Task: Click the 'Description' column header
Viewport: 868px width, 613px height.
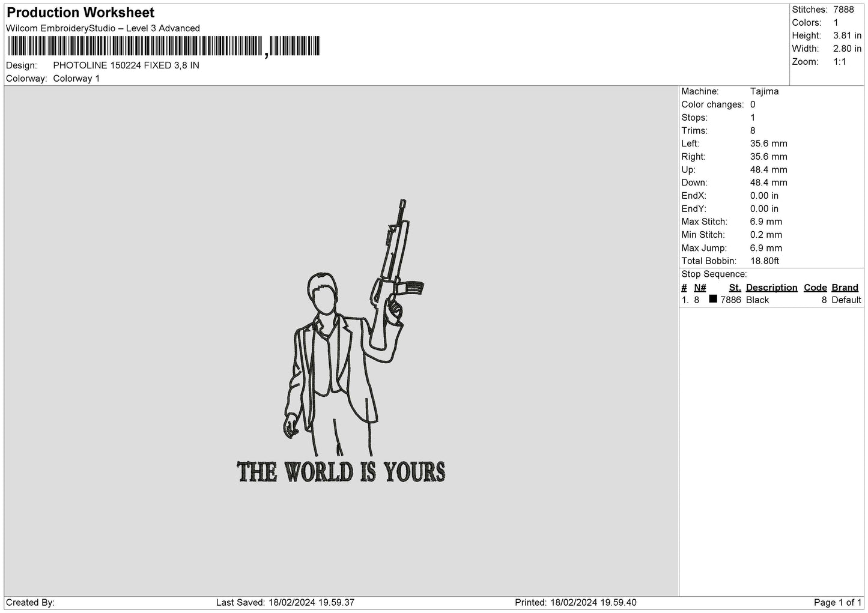Action: 771,288
